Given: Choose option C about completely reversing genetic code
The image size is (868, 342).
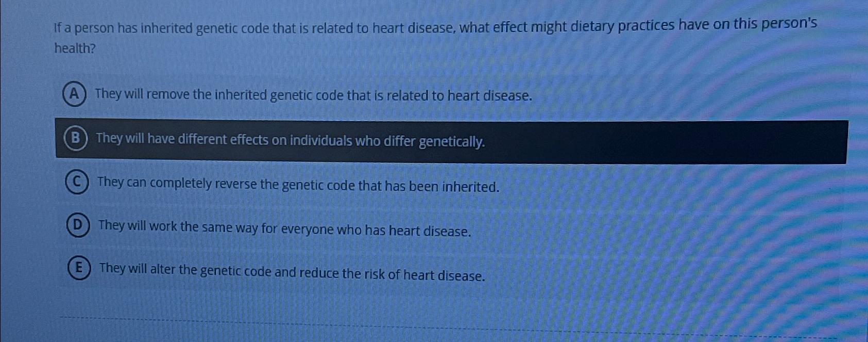Looking at the screenshot, I should point(298,185).
